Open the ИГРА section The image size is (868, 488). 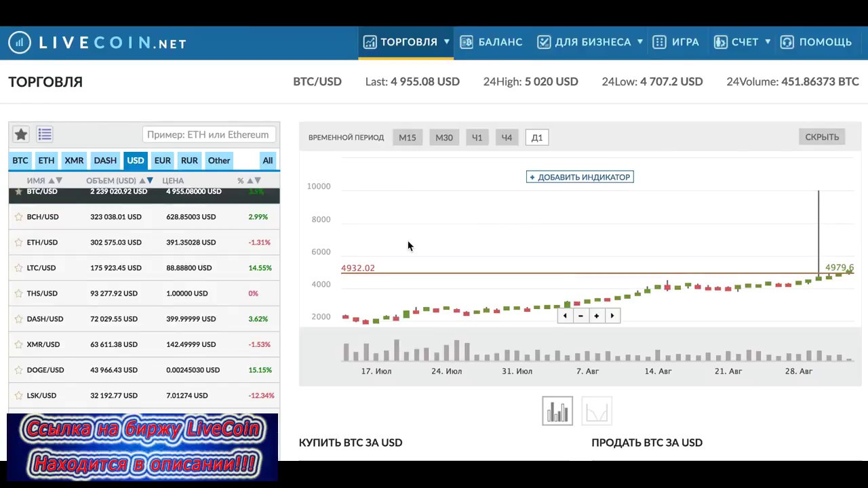point(675,42)
